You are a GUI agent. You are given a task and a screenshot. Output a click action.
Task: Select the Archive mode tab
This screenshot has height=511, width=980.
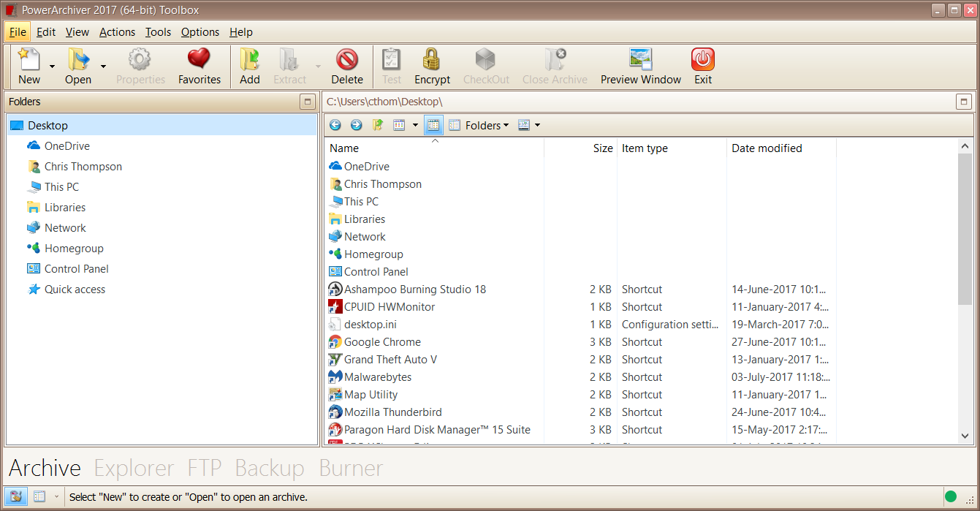[x=45, y=468]
